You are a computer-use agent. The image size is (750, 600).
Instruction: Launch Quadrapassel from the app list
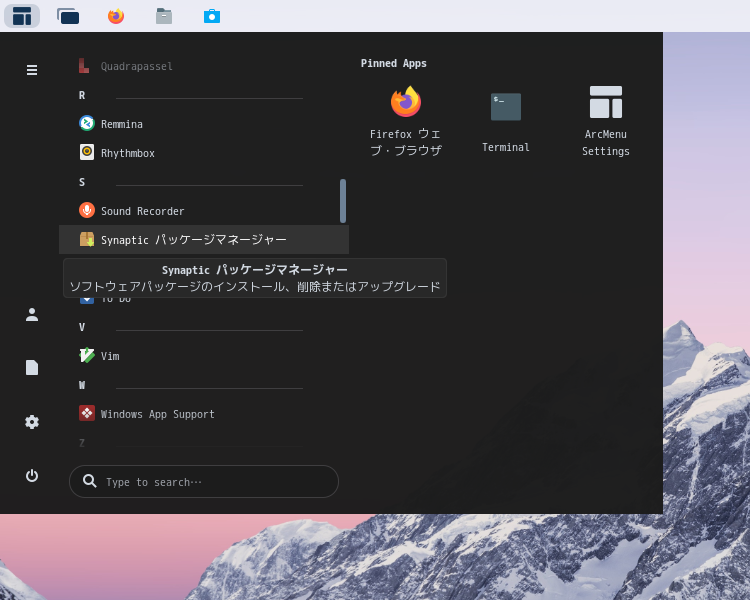pyautogui.click(x=204, y=66)
